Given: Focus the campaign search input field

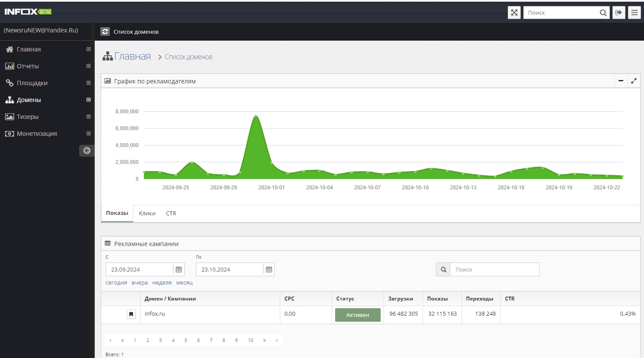Looking at the screenshot, I should click(x=494, y=269).
